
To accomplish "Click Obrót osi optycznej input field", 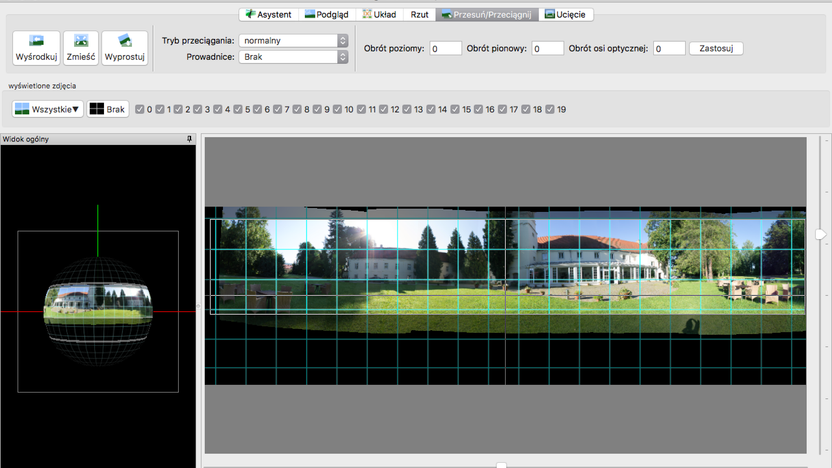I will coord(669,48).
